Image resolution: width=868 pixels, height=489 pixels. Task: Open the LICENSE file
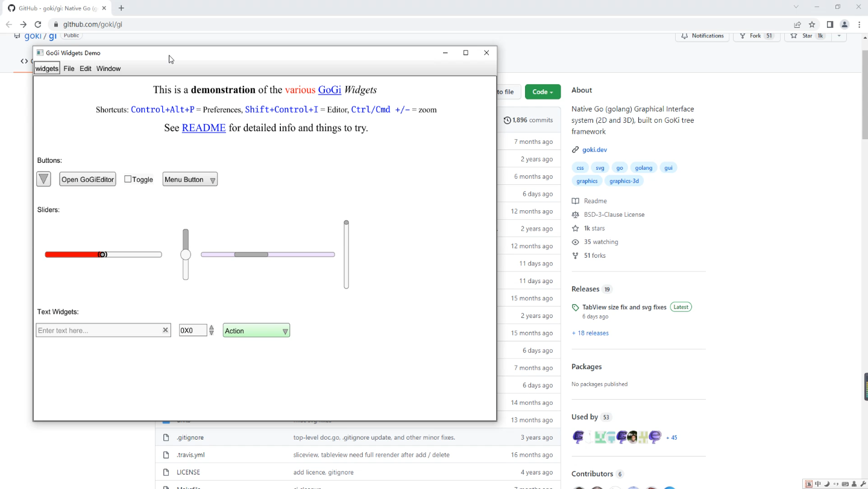(188, 472)
